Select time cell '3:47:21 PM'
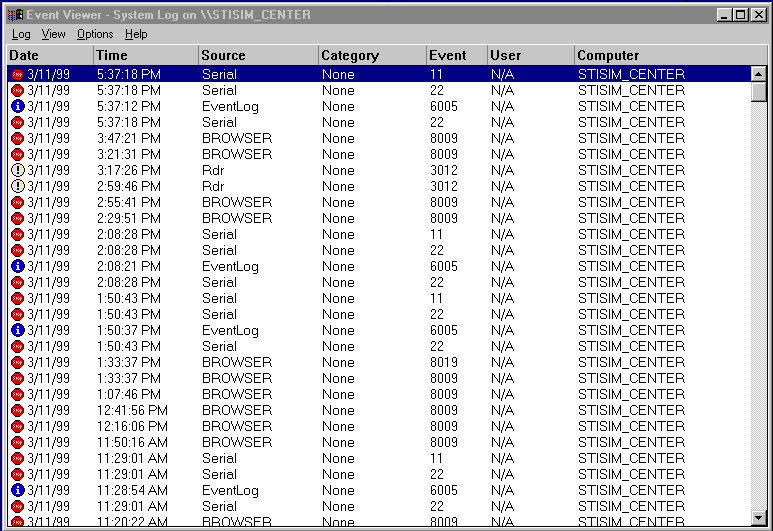Screen dimensions: 773x531 [x=129, y=139]
